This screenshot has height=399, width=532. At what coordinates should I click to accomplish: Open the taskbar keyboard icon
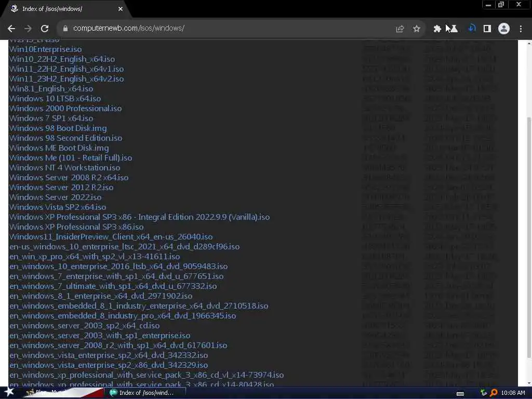(x=460, y=393)
